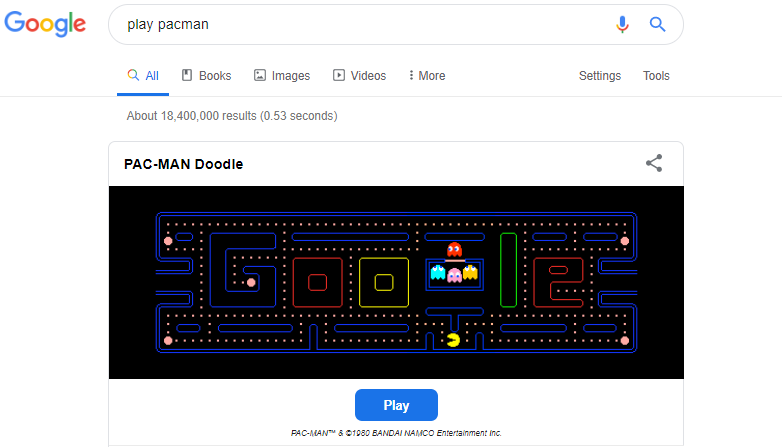Screen dimensions: 782x447
Task: Click the bottom-left power pellet in the maze
Action: click(168, 341)
